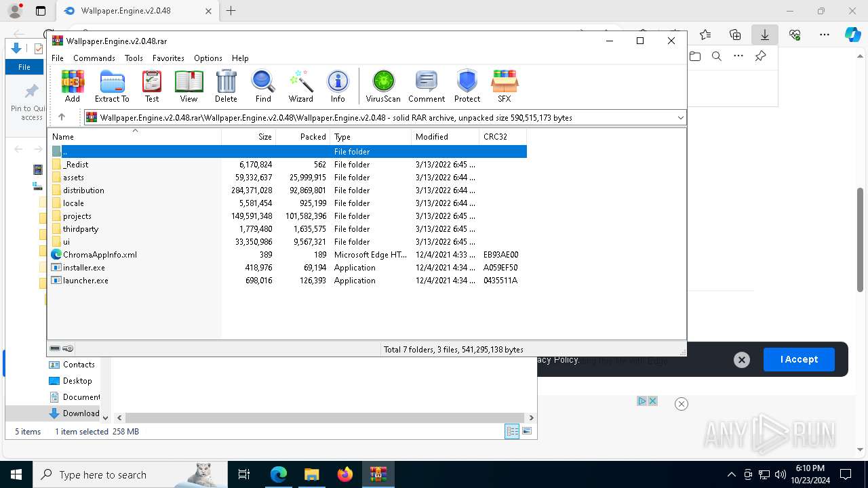Open a new Edge tab
This screenshot has height=488, width=868.
[x=231, y=11]
